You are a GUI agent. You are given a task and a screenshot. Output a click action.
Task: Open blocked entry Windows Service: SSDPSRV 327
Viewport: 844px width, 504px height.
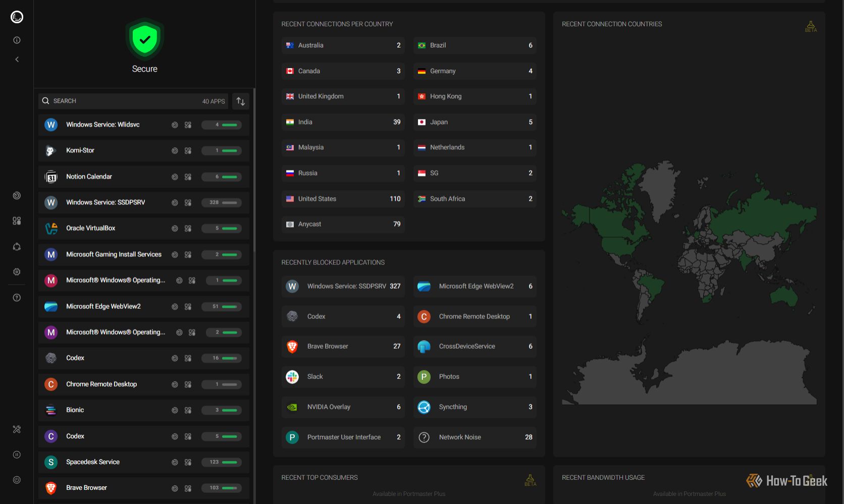point(343,287)
